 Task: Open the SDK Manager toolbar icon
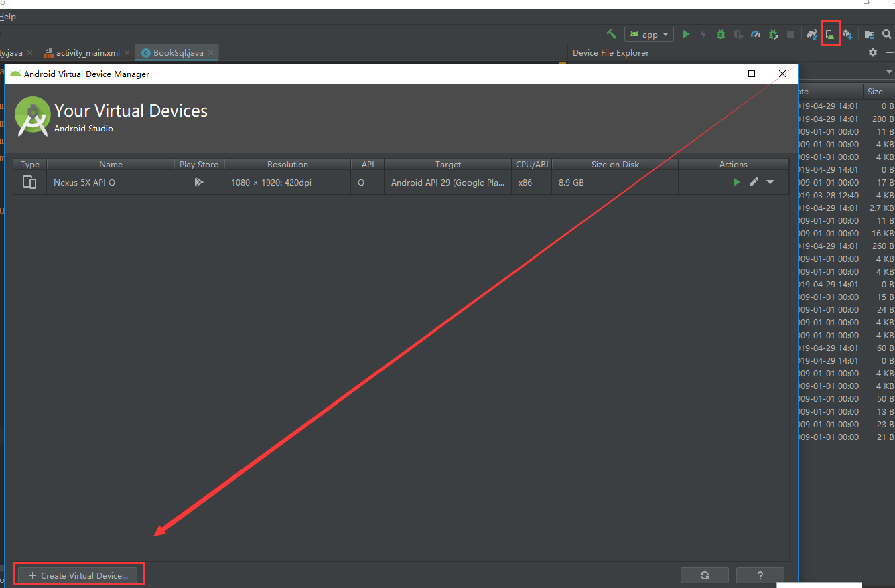coord(847,34)
